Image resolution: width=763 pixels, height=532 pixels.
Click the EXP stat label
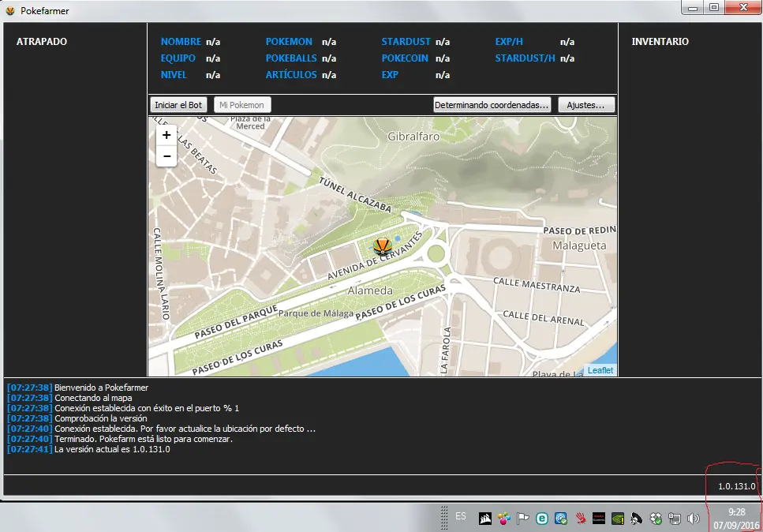click(390, 75)
